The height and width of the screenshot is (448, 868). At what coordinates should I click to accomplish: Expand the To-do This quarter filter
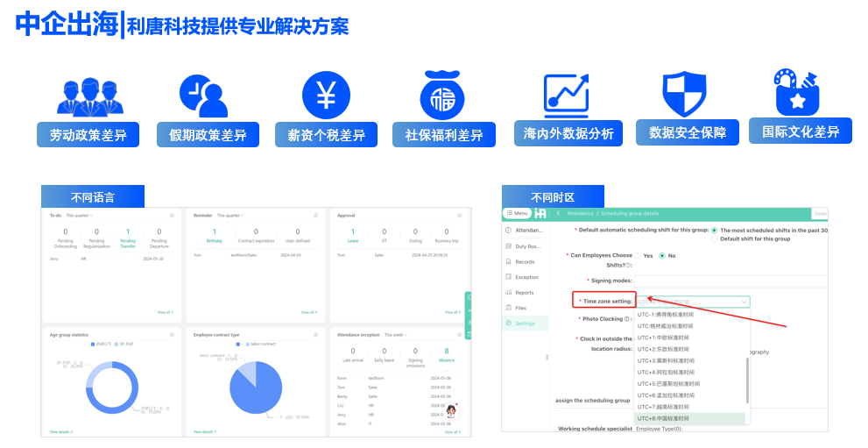[80, 216]
